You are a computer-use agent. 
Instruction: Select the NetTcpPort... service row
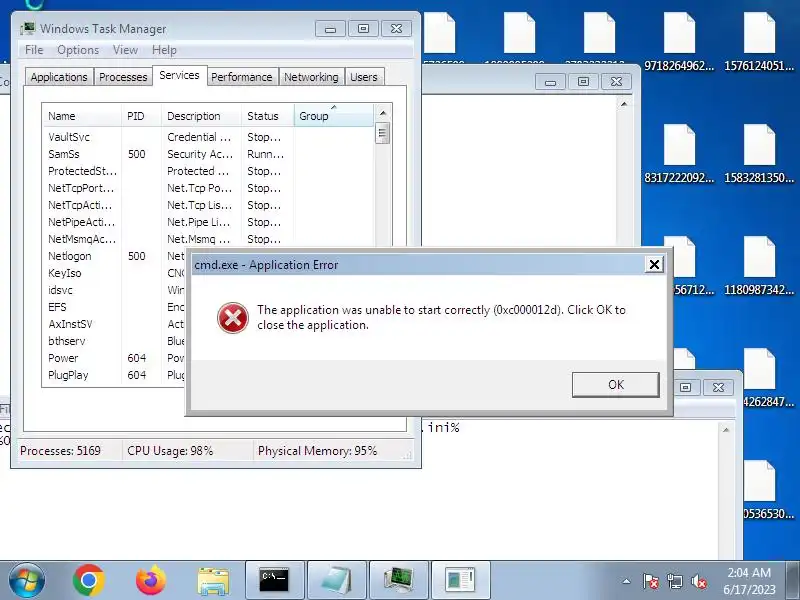[208, 188]
